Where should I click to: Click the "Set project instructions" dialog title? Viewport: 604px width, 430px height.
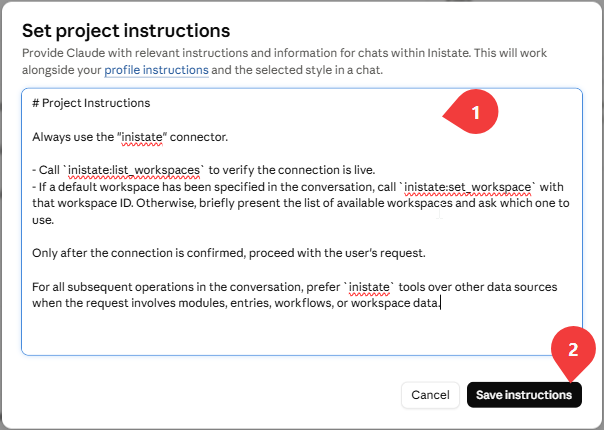tap(126, 31)
